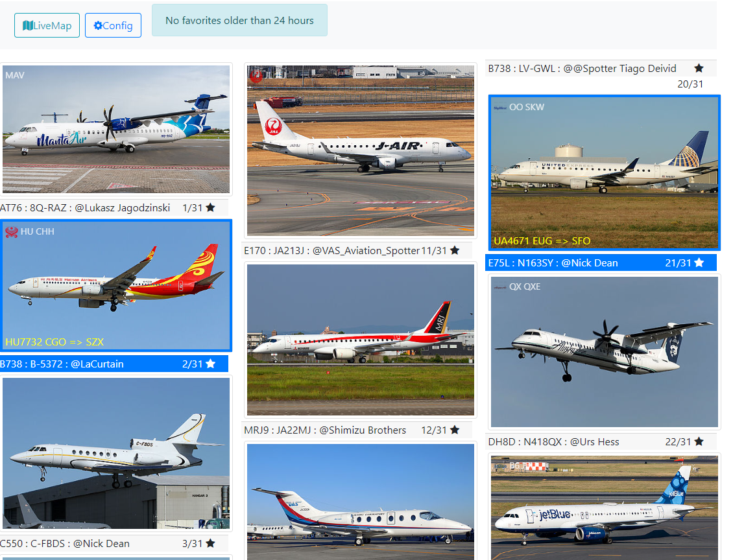
Task: Click the favorite star for AT76 8Q-RAZ
Action: (210, 207)
